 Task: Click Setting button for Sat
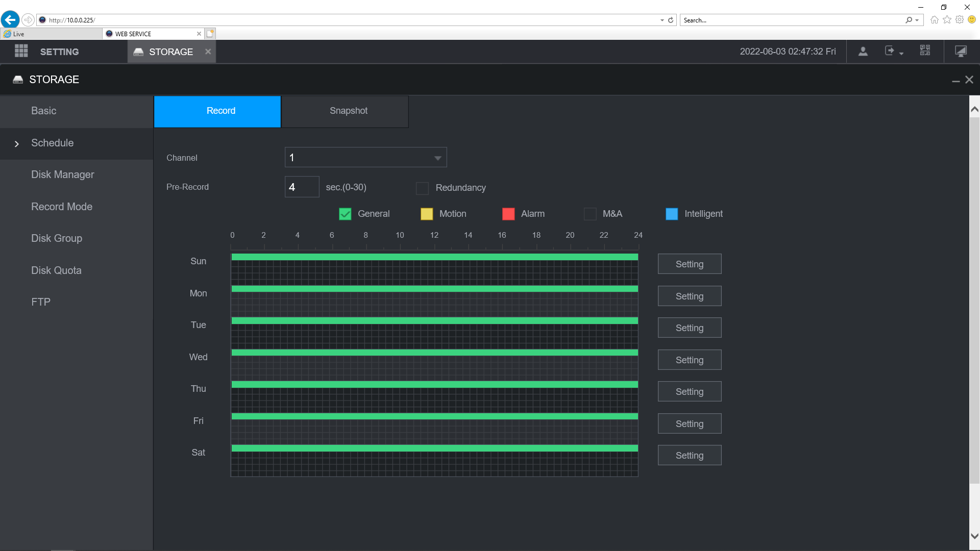coord(690,455)
